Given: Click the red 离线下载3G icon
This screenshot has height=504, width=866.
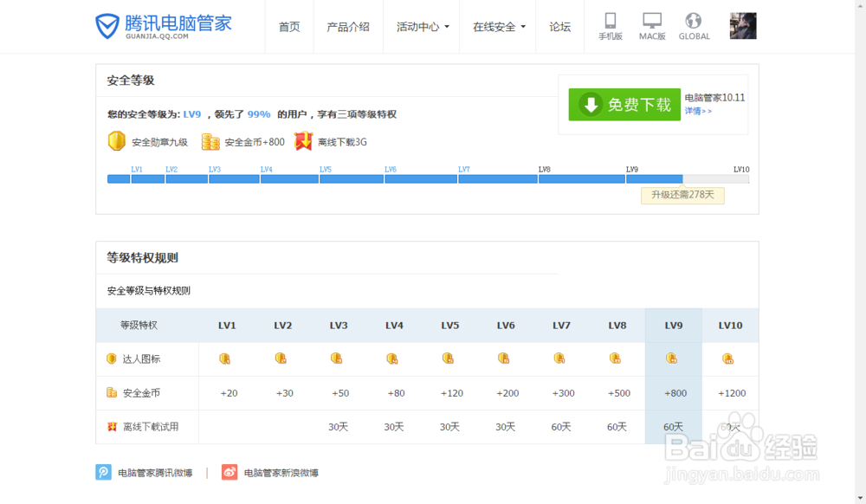Looking at the screenshot, I should click(302, 140).
